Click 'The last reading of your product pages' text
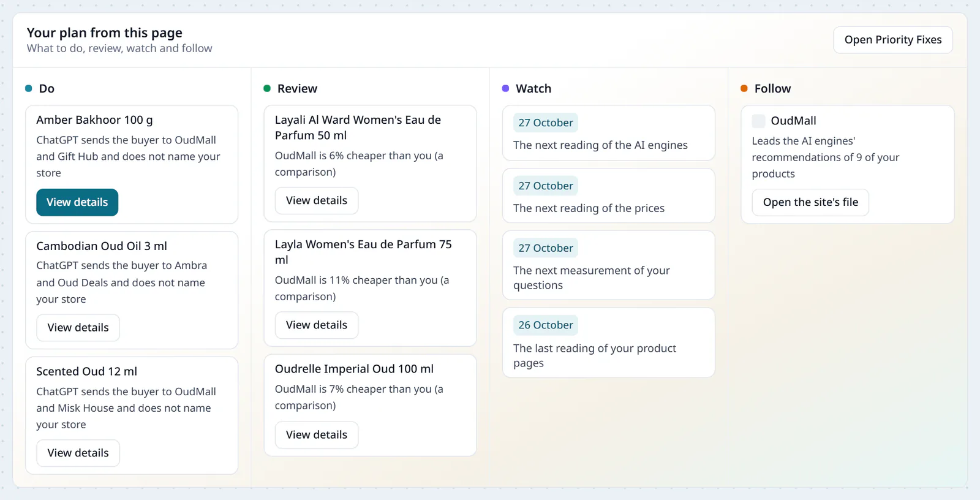 pyautogui.click(x=595, y=355)
